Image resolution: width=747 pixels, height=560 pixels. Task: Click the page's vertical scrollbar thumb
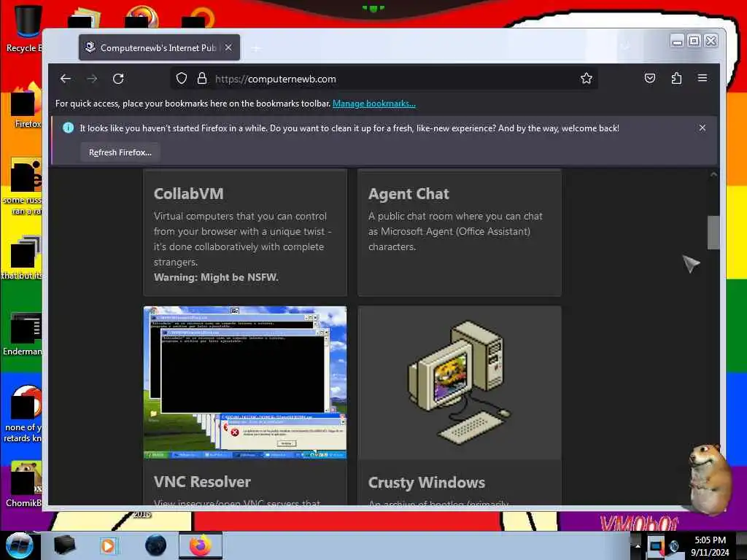(713, 233)
